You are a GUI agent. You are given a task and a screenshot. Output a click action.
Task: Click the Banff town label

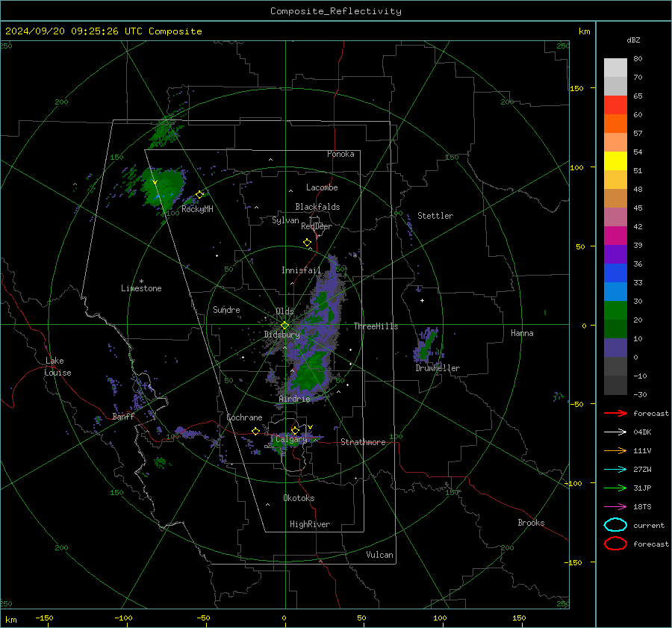pos(123,417)
